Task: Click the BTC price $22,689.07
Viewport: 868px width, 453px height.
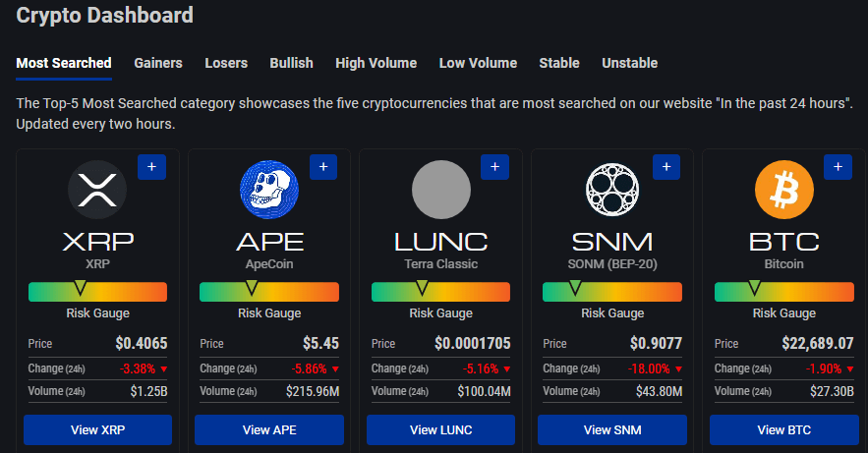Action: click(x=818, y=344)
